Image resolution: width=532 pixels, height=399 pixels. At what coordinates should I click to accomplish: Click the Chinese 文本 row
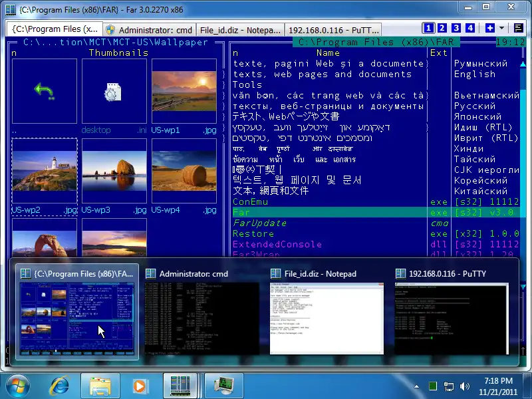(x=376, y=191)
